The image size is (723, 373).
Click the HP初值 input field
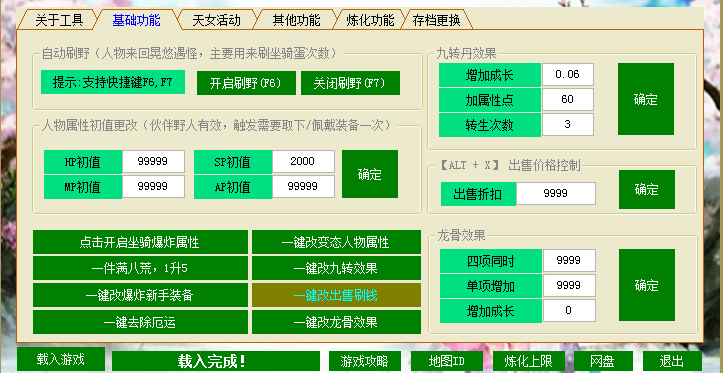coord(153,161)
